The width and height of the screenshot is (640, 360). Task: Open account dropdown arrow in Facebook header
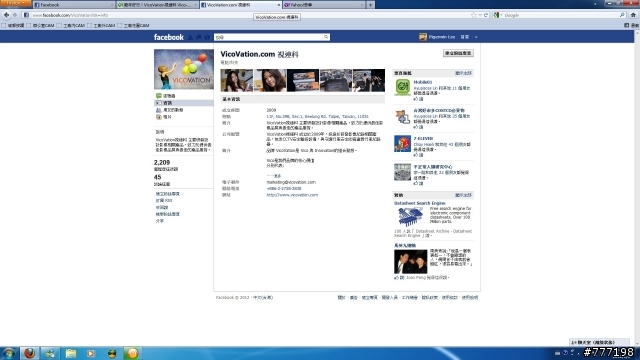coord(476,37)
